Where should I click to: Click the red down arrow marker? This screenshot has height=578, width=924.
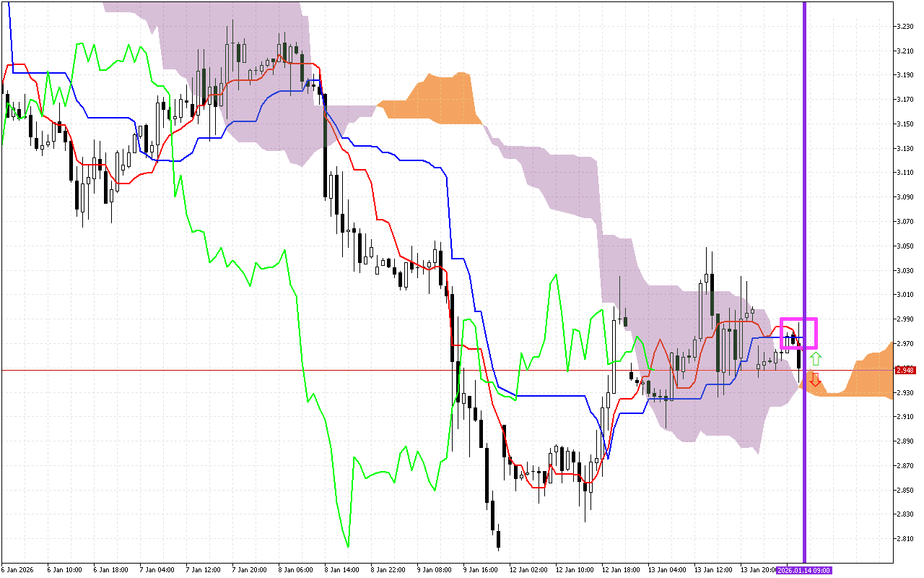pyautogui.click(x=815, y=379)
